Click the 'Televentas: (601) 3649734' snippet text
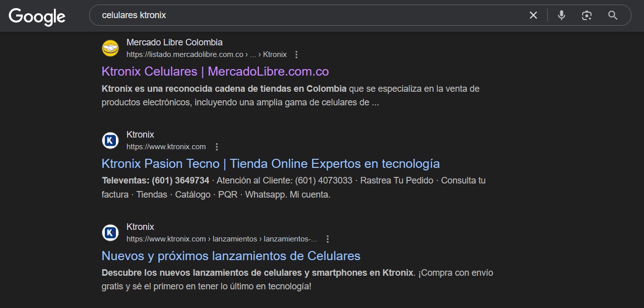The height and width of the screenshot is (308, 644). (155, 180)
